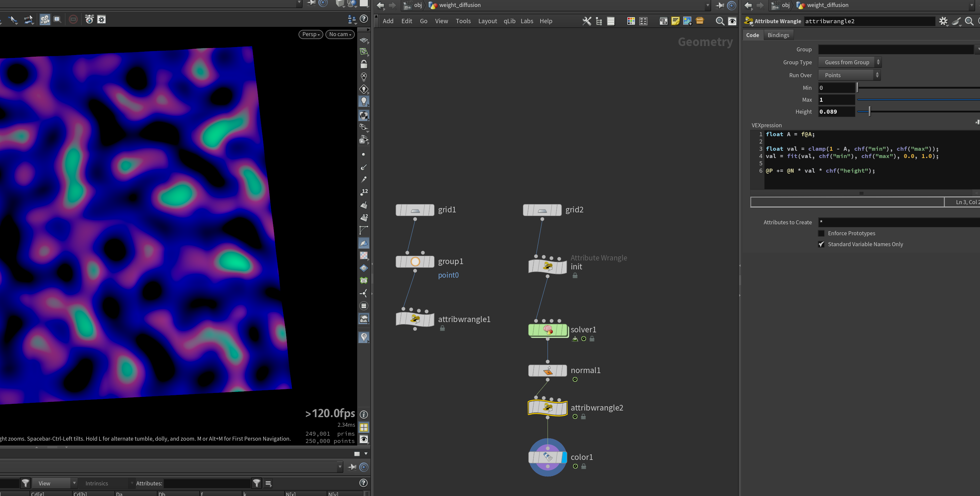
Task: Click the network editor search magnifier
Action: [720, 21]
